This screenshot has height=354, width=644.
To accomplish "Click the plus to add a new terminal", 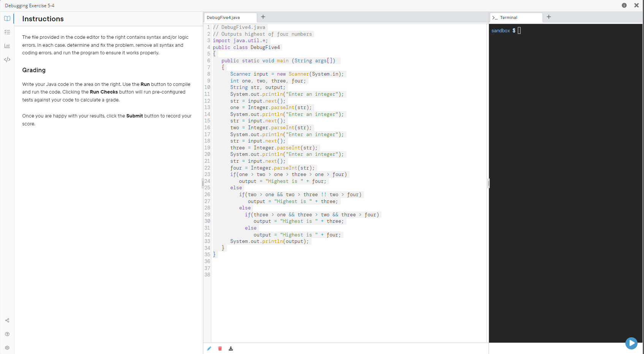I will [549, 17].
